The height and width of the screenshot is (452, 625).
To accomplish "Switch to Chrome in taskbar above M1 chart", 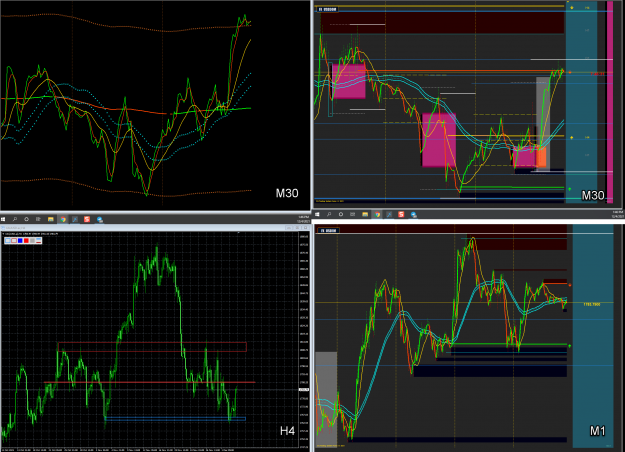I will pos(377,214).
